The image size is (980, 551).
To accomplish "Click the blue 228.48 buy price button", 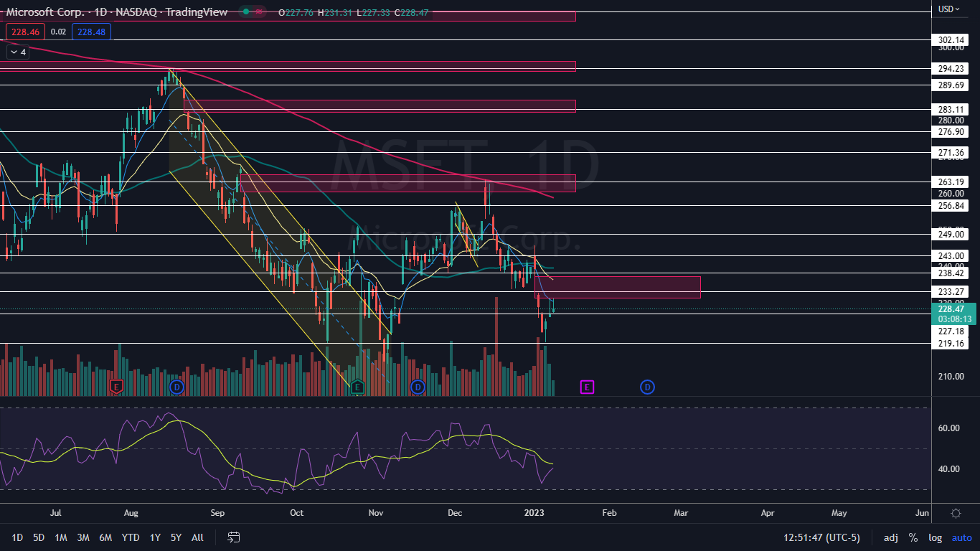I will 91,32.
